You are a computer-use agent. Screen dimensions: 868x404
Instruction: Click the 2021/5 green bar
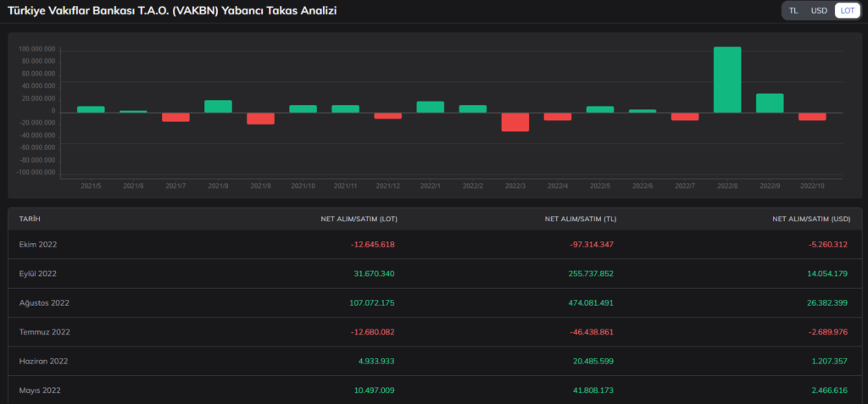pyautogui.click(x=91, y=109)
